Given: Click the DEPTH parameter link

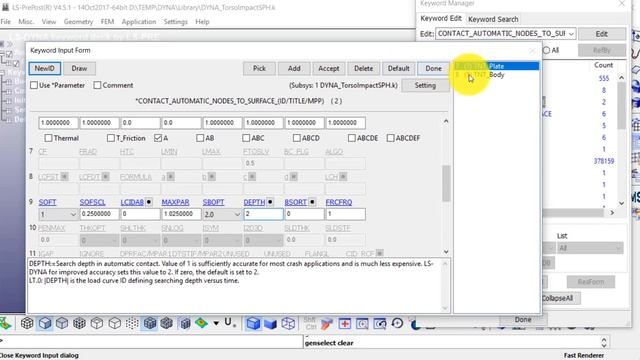Looking at the screenshot, I should pyautogui.click(x=254, y=202).
